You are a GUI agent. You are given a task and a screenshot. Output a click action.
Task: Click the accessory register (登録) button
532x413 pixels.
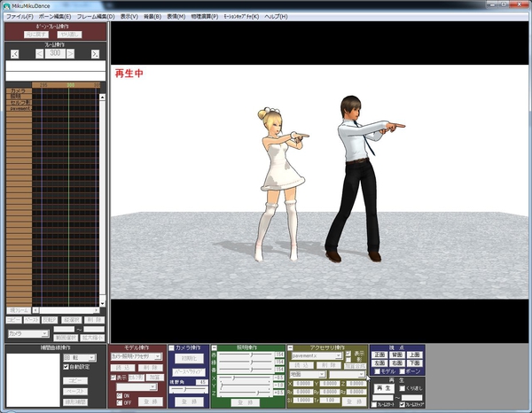[354, 401]
